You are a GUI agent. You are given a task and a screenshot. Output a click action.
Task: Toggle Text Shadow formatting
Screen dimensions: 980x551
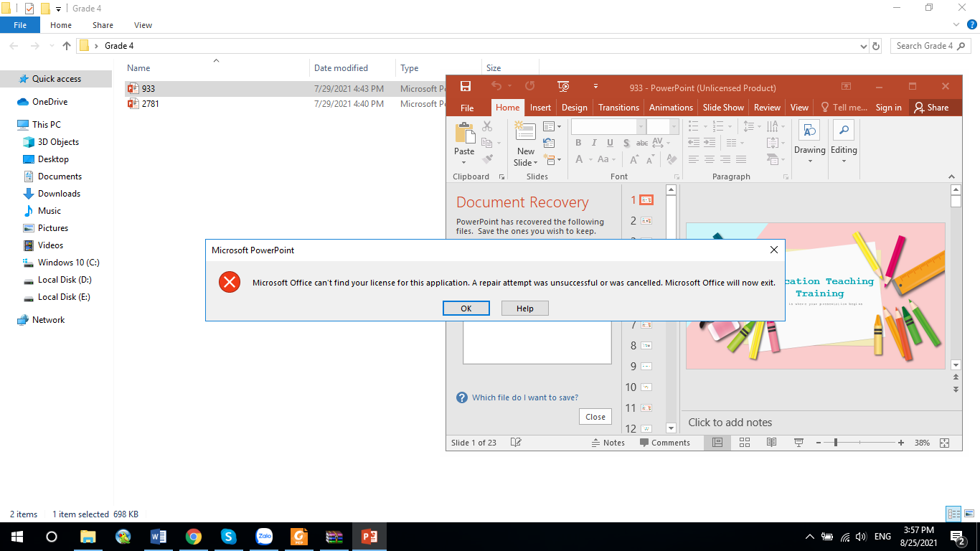pyautogui.click(x=626, y=143)
